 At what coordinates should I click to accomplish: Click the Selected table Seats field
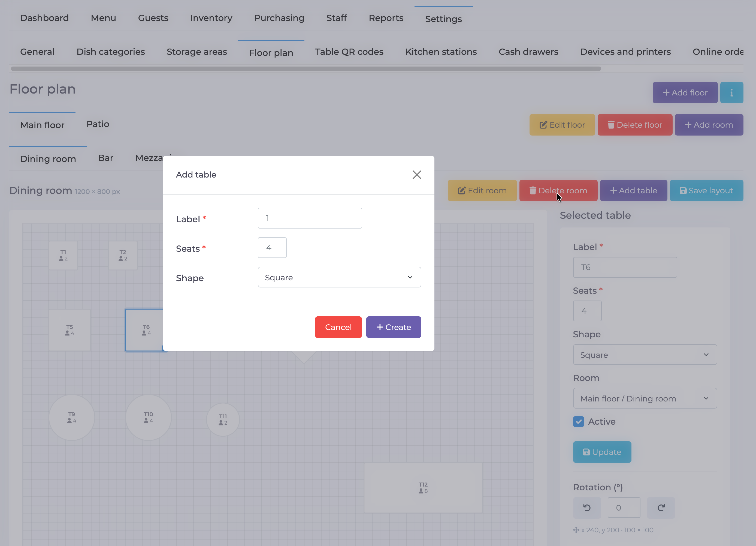[587, 311]
